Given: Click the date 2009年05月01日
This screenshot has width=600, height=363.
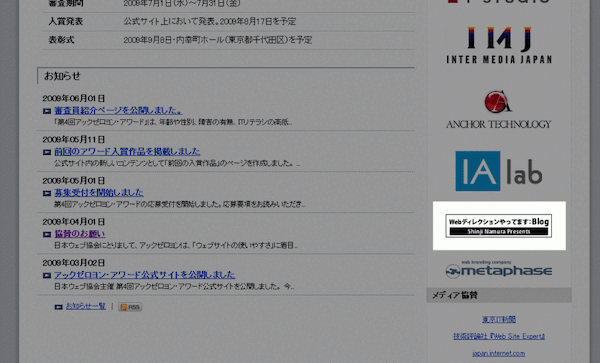Looking at the screenshot, I should click(73, 181).
